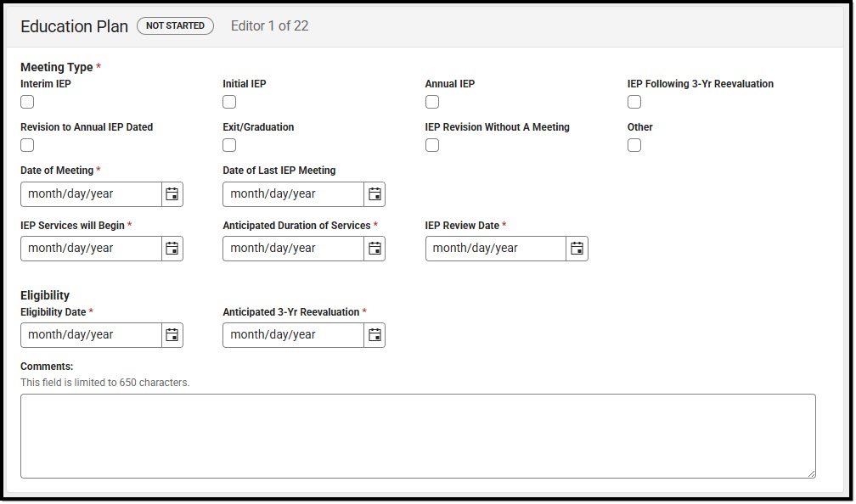This screenshot has width=856, height=504.
Task: Check the Other meeting type box
Action: (634, 144)
